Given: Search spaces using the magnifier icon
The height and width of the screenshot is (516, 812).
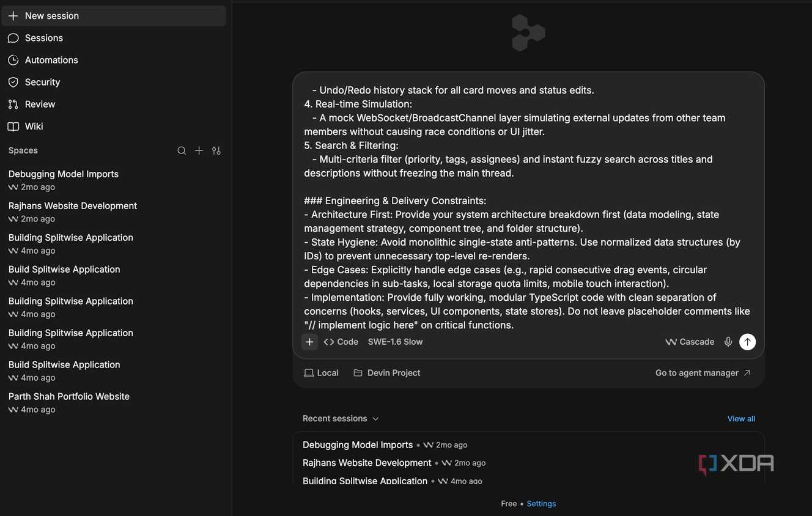Looking at the screenshot, I should pos(182,150).
